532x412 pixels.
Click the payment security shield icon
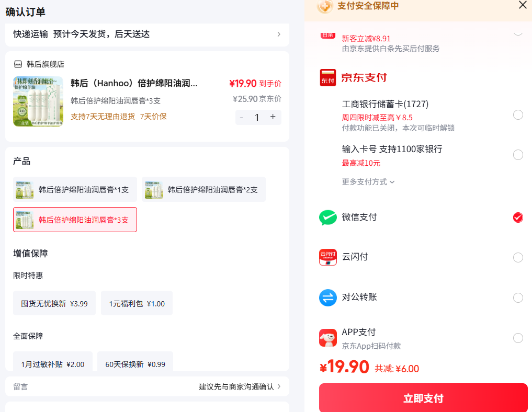click(324, 6)
